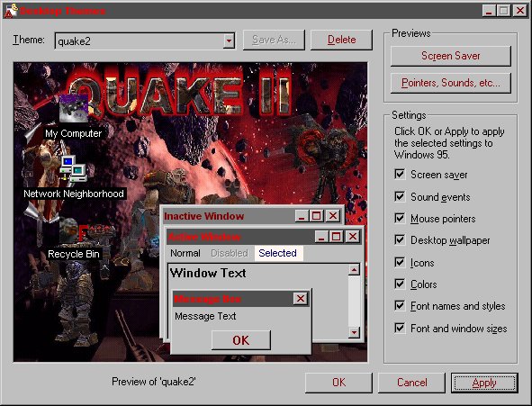532x406 pixels.
Task: Close the Desktop Themes dialog window
Action: [519, 11]
